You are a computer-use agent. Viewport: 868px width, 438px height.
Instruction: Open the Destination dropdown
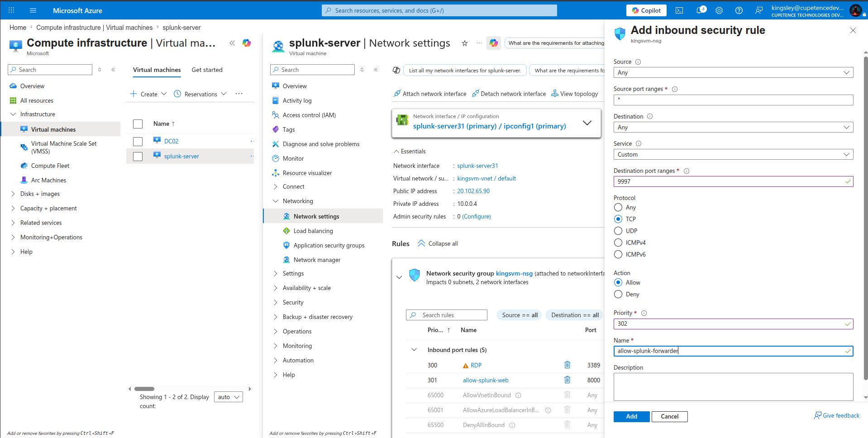point(733,127)
